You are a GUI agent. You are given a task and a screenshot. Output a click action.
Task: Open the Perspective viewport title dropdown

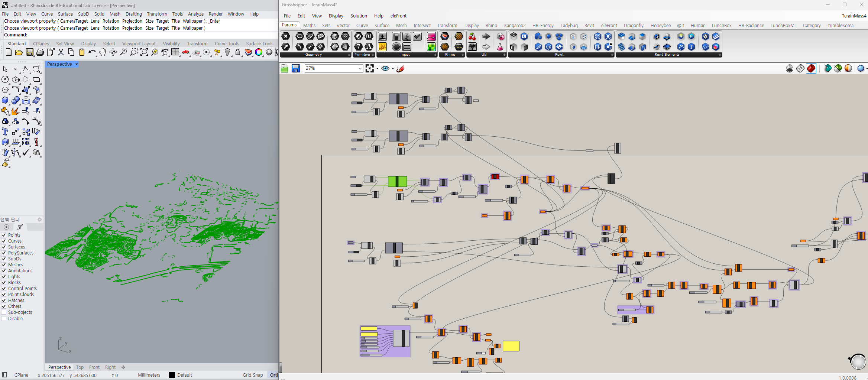click(x=77, y=64)
